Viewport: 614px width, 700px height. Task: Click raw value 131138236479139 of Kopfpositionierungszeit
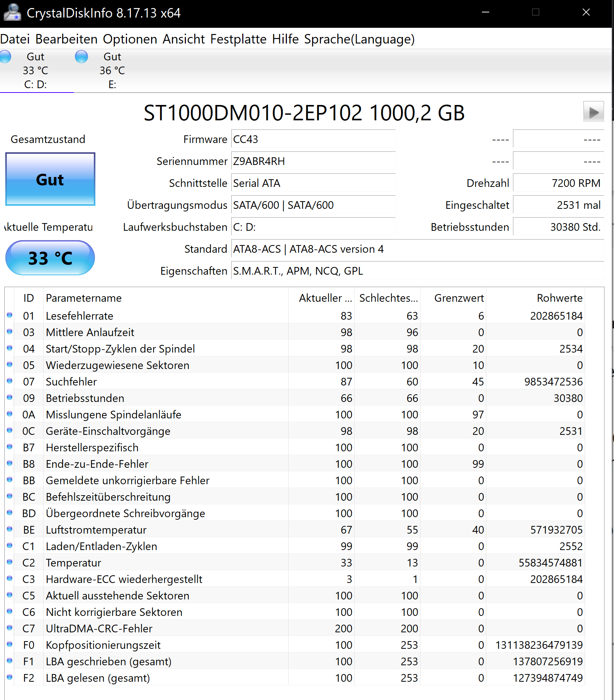coord(539,645)
